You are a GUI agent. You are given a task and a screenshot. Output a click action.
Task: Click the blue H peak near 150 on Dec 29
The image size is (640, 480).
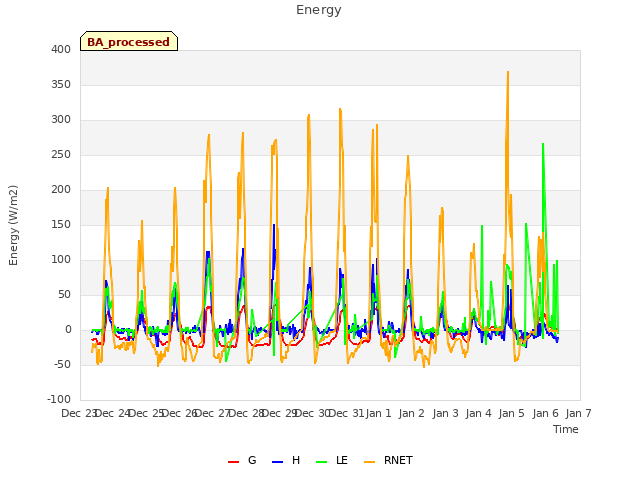(x=274, y=225)
